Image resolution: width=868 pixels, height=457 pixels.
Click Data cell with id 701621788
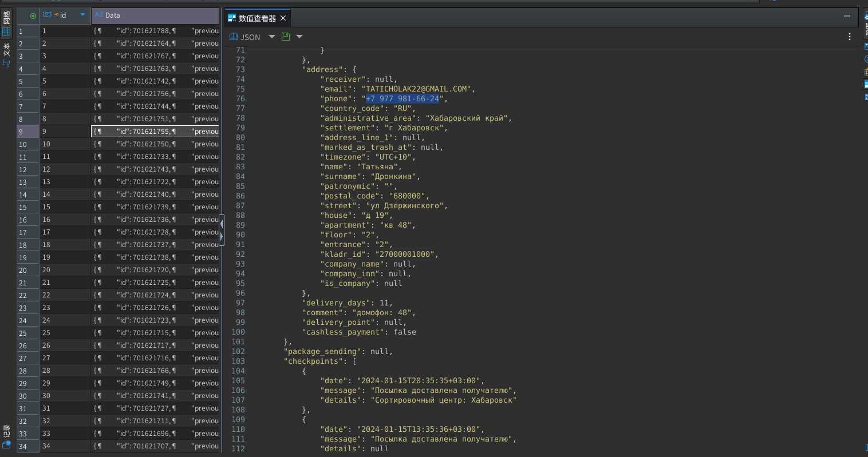(x=156, y=31)
